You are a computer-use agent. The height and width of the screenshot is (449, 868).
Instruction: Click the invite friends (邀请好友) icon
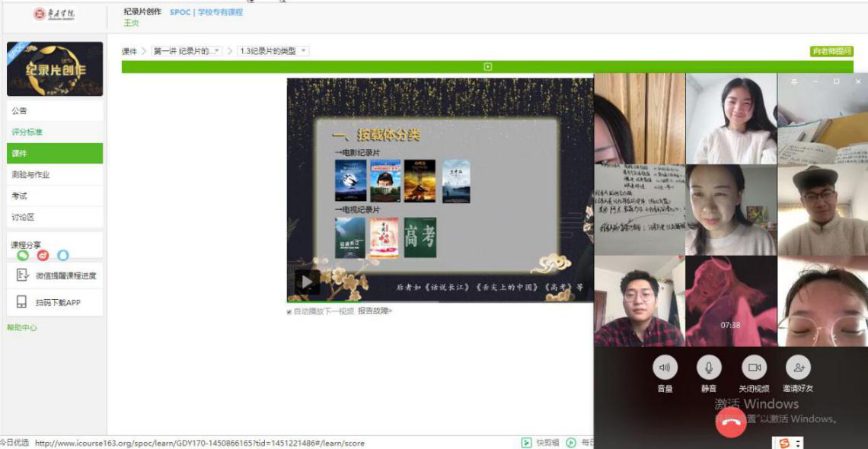tap(798, 368)
